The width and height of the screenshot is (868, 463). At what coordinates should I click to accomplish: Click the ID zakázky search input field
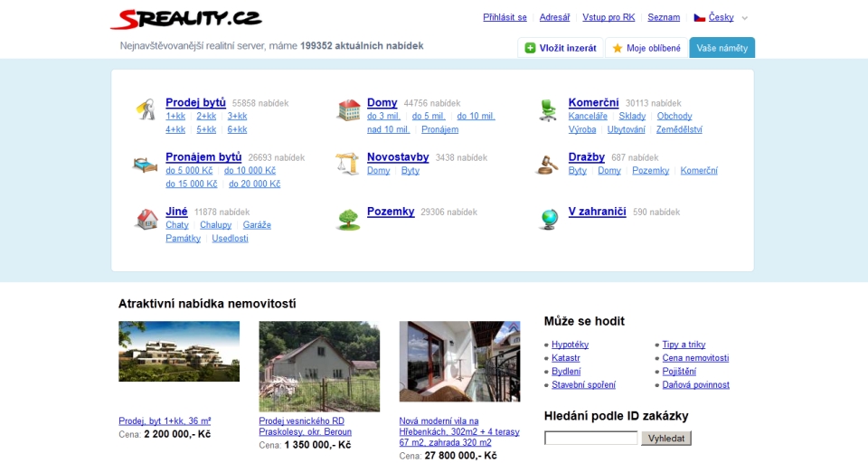coord(590,439)
